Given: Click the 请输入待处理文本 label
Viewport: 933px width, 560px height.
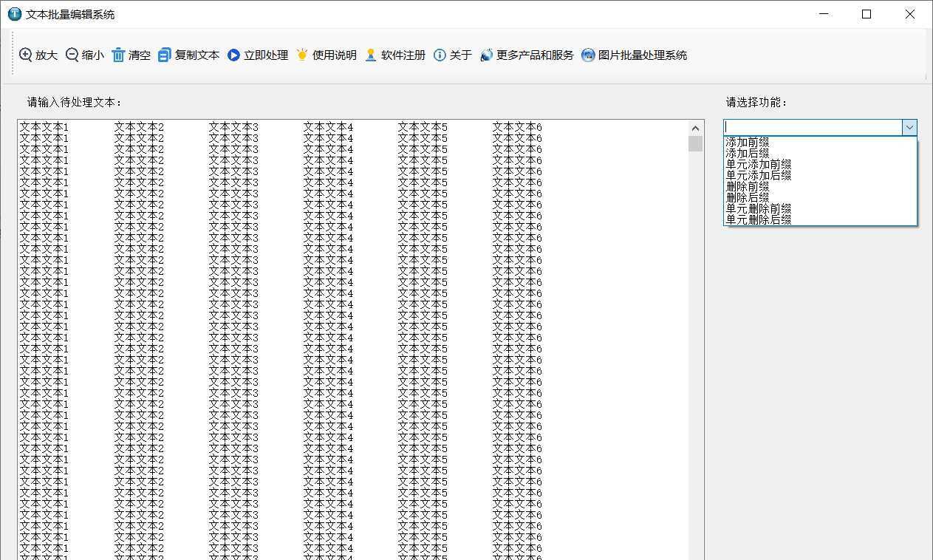Looking at the screenshot, I should pyautogui.click(x=75, y=102).
